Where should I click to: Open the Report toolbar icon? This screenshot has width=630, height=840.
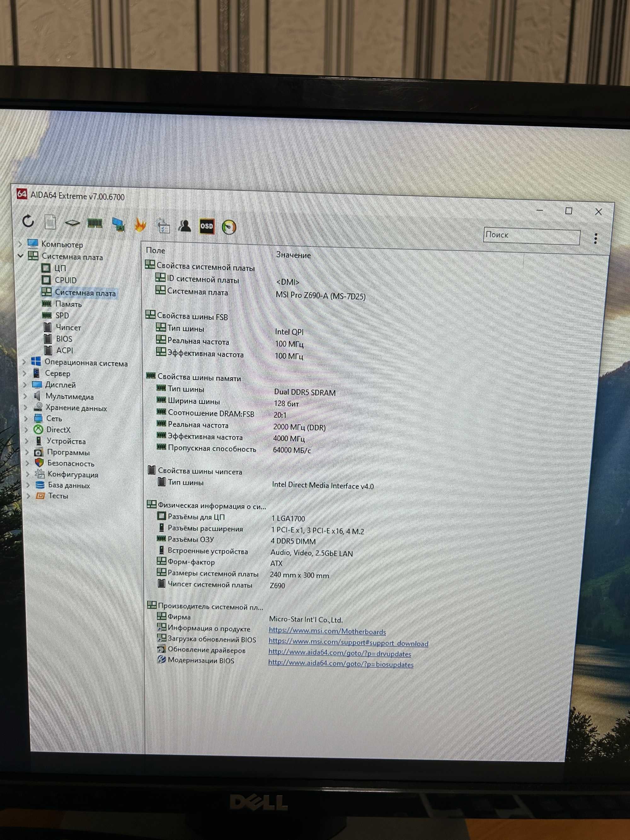click(x=50, y=222)
